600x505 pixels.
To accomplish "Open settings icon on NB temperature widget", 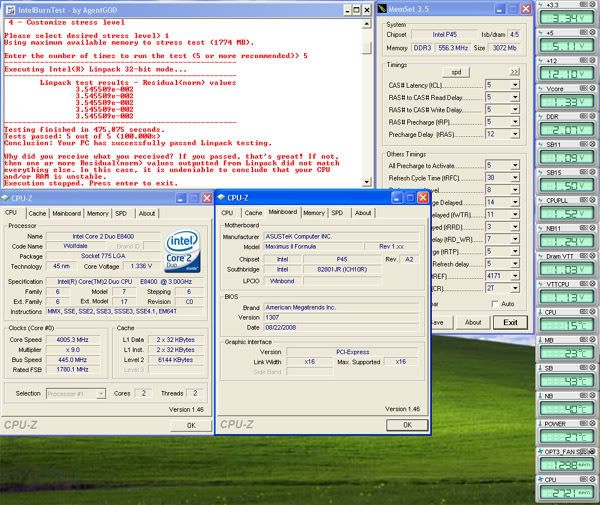I will pos(584,395).
